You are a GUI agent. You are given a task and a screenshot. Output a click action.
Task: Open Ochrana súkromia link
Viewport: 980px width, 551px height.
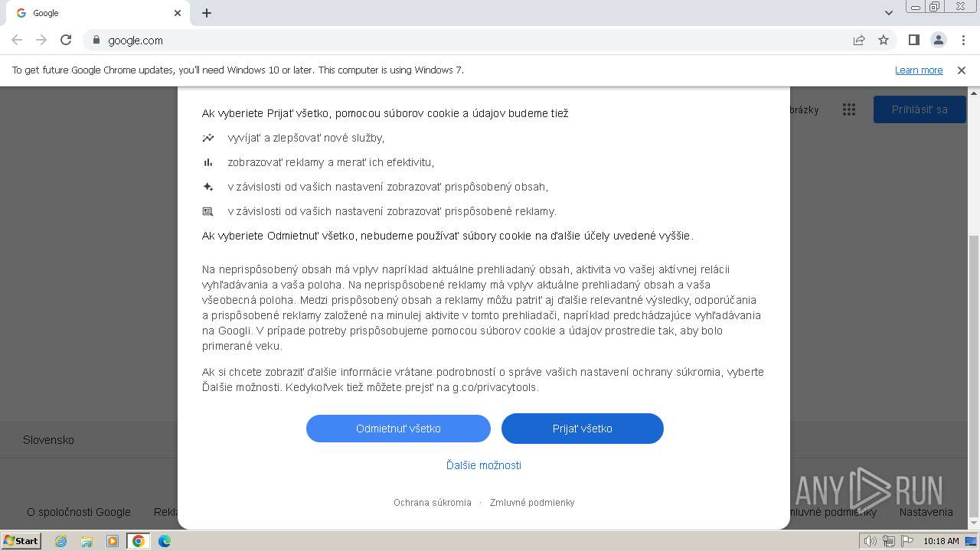(x=433, y=503)
